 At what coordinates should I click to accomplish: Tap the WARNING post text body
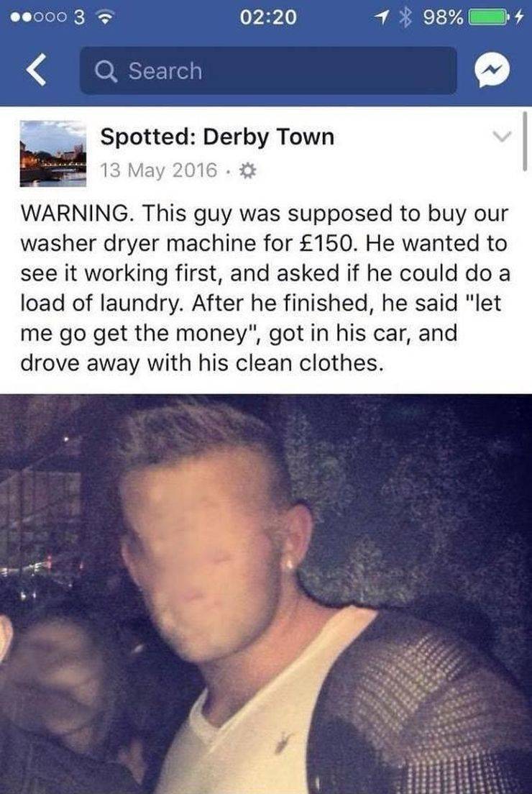coord(265,288)
